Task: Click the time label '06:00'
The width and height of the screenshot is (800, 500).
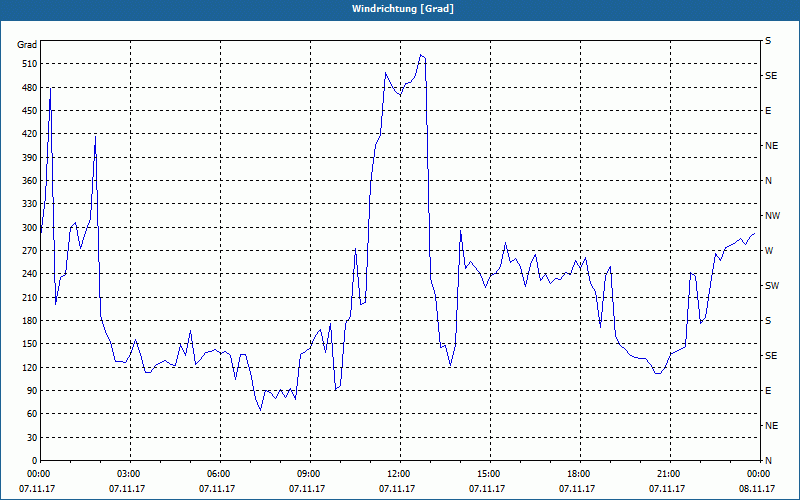Action: click(217, 473)
